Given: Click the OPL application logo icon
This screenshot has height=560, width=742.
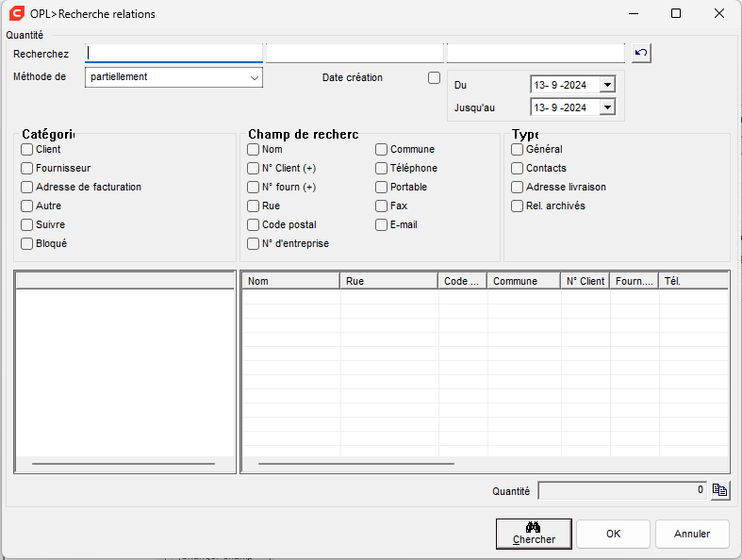Looking at the screenshot, I should [17, 13].
